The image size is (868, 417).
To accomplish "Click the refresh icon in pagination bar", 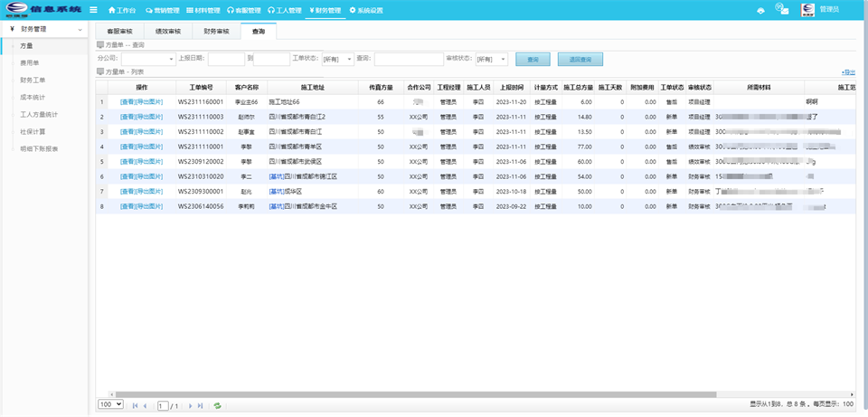I will click(217, 405).
